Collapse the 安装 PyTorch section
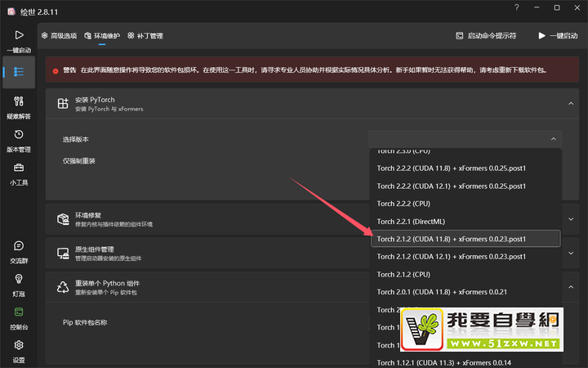Viewport: 588px width, 368px height. (570, 104)
